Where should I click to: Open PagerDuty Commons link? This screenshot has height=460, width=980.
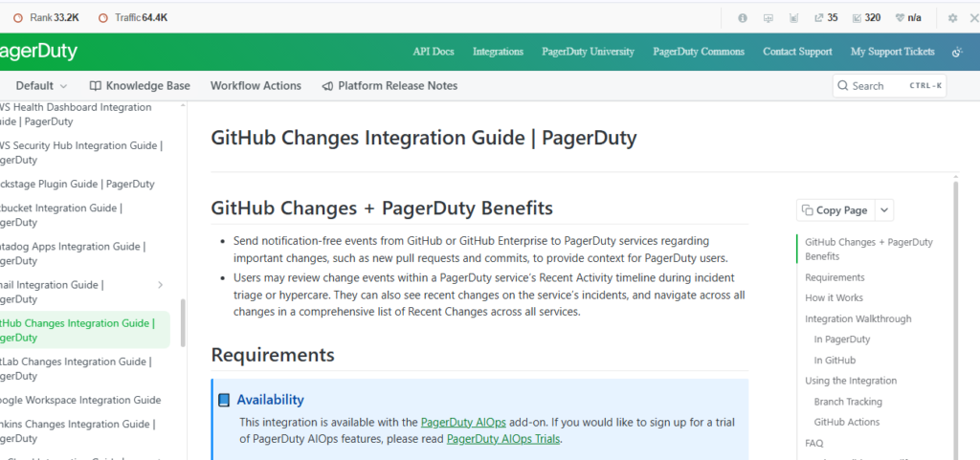(699, 52)
